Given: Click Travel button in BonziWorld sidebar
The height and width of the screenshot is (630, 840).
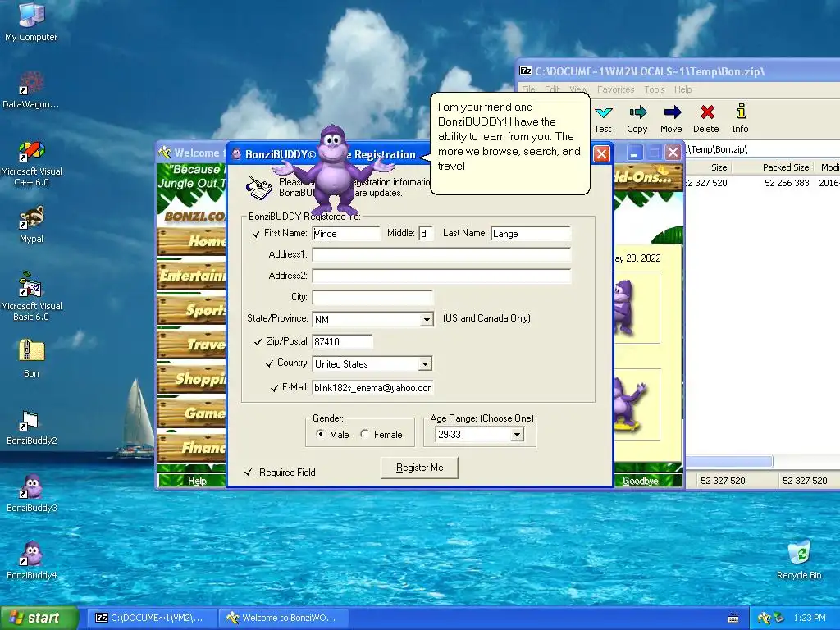Looking at the screenshot, I should 191,345.
